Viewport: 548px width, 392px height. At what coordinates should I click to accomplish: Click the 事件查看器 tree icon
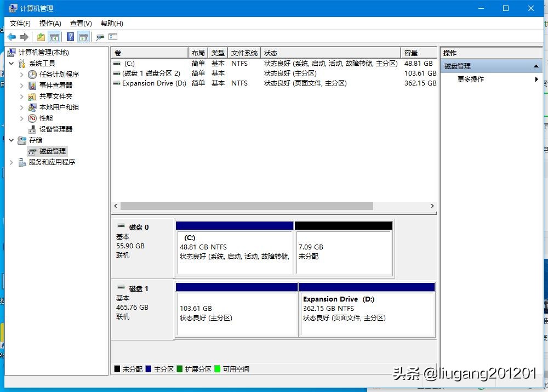pyautogui.click(x=32, y=86)
